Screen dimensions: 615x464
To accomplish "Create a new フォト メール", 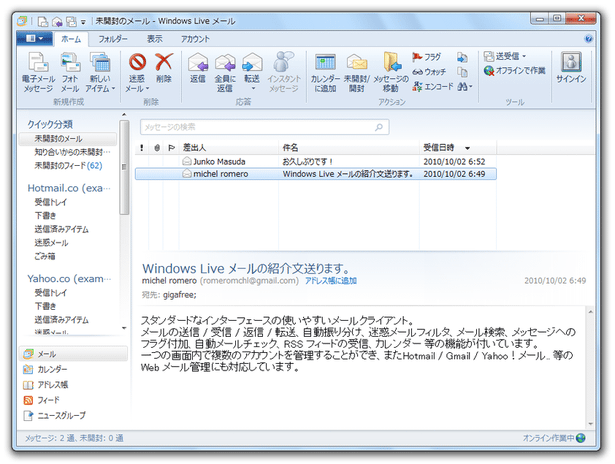I will (71, 72).
